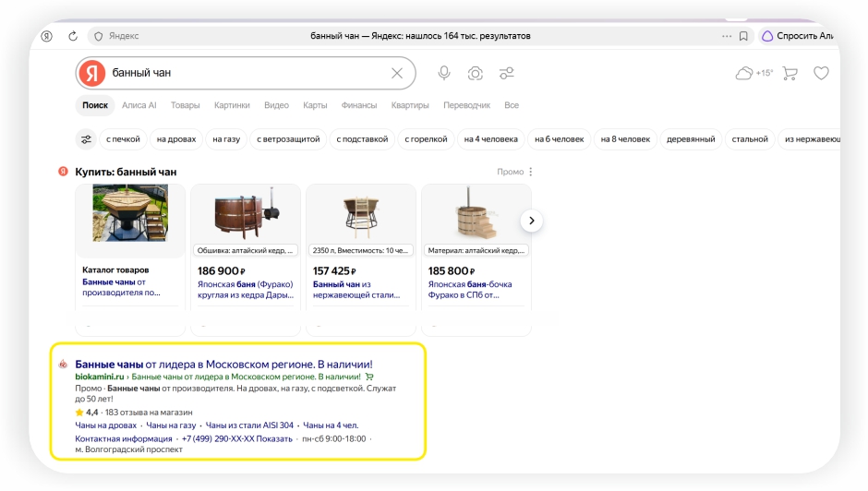Toggle the 'с горелкой' filter chip
Screen dimensions: 868x491
pyautogui.click(x=426, y=139)
